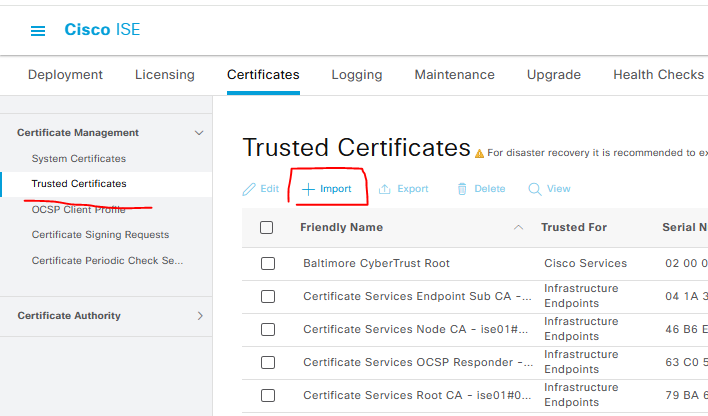708x416 pixels.
Task: Click Certificate Services Node CA name
Action: point(415,329)
